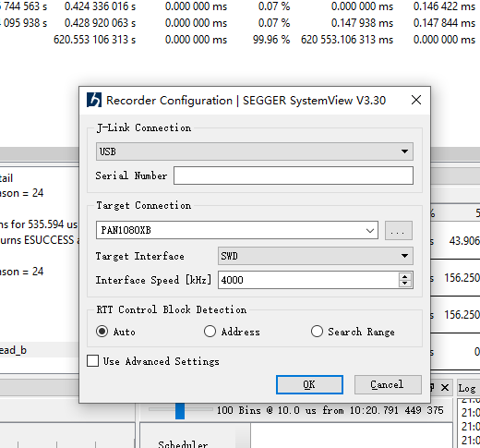Click the 99.96 % value in the table
Image resolution: width=480 pixels, height=448 pixels.
coord(271,40)
